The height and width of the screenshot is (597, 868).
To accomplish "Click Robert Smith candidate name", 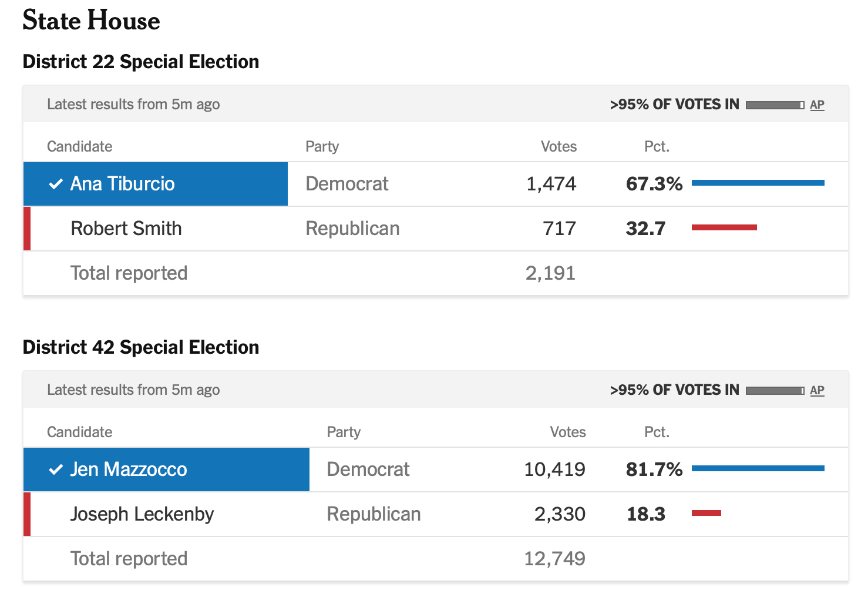I will (126, 229).
